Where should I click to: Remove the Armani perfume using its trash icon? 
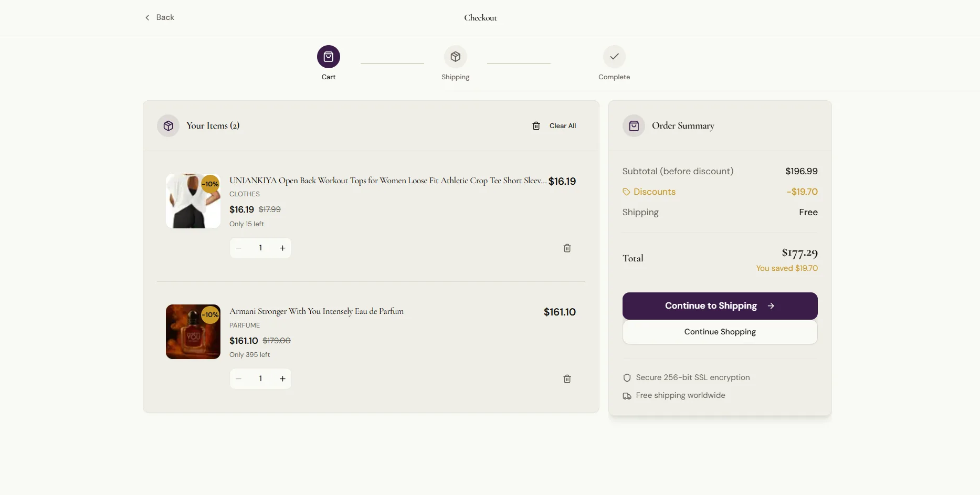tap(567, 378)
